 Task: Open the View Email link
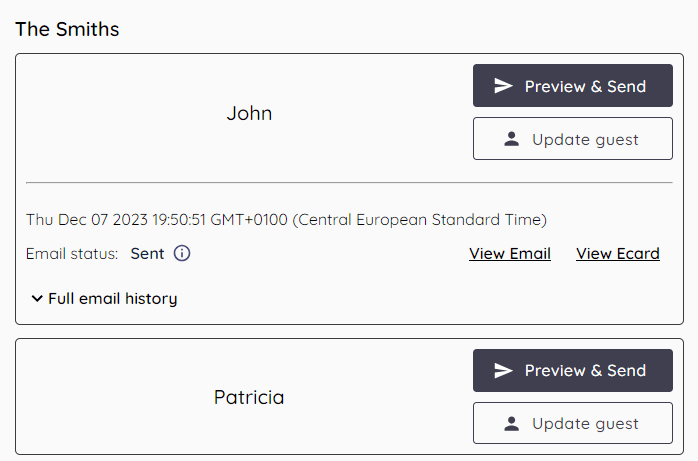[510, 253]
